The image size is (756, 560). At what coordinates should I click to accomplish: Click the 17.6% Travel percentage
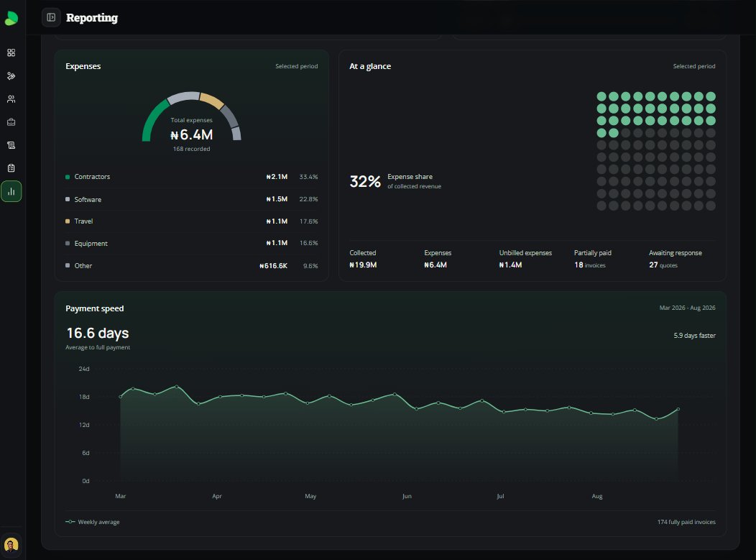pyautogui.click(x=308, y=221)
